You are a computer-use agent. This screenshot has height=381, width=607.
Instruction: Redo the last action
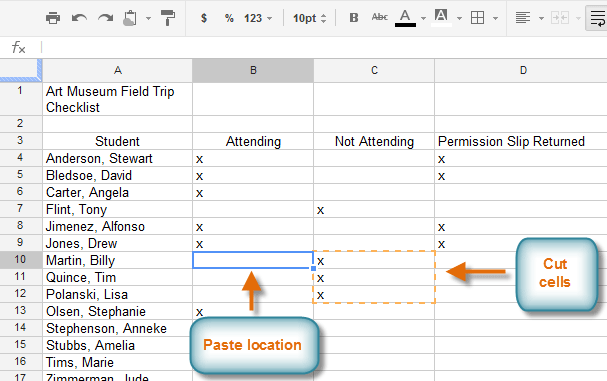pyautogui.click(x=105, y=18)
